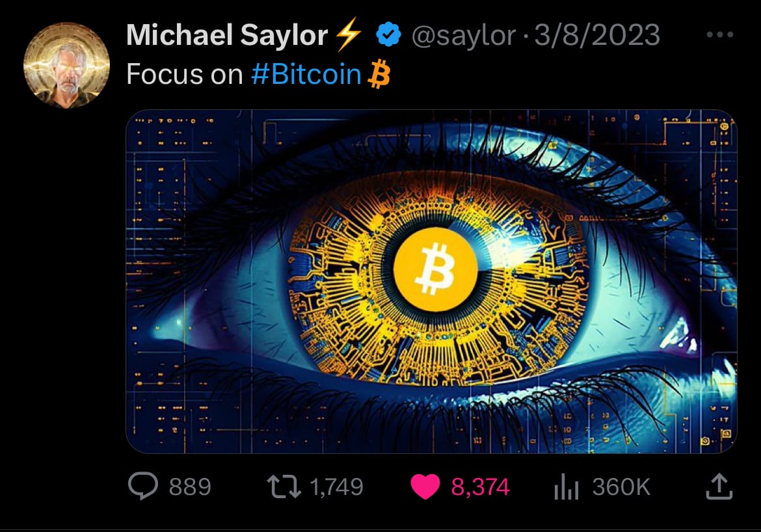Open the tweet date 3/8/2023
Screen dimensions: 761x532
(597, 35)
